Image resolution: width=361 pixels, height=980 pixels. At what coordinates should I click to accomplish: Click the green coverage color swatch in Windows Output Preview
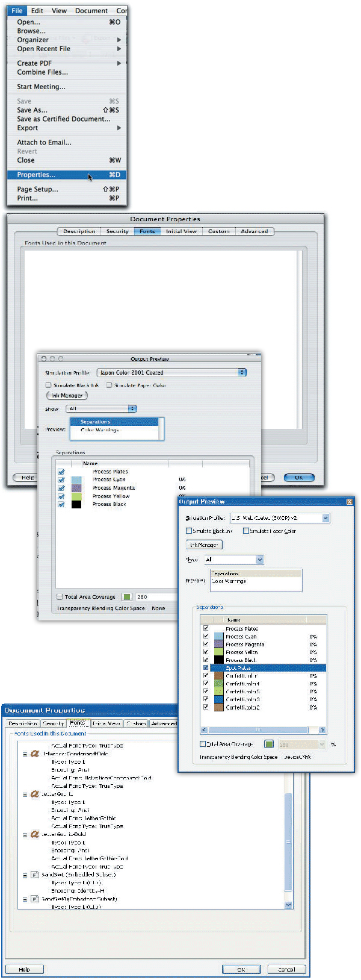click(269, 744)
